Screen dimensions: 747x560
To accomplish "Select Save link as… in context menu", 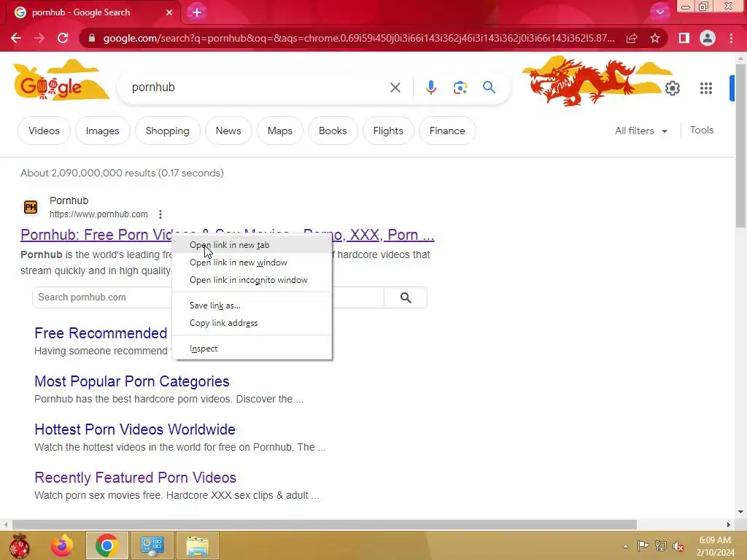I will coord(252,306).
